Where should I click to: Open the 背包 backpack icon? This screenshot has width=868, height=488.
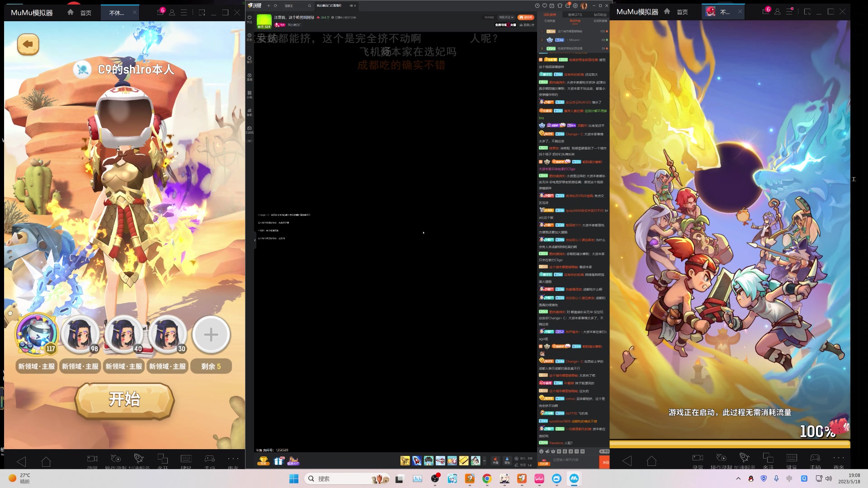(x=507, y=461)
